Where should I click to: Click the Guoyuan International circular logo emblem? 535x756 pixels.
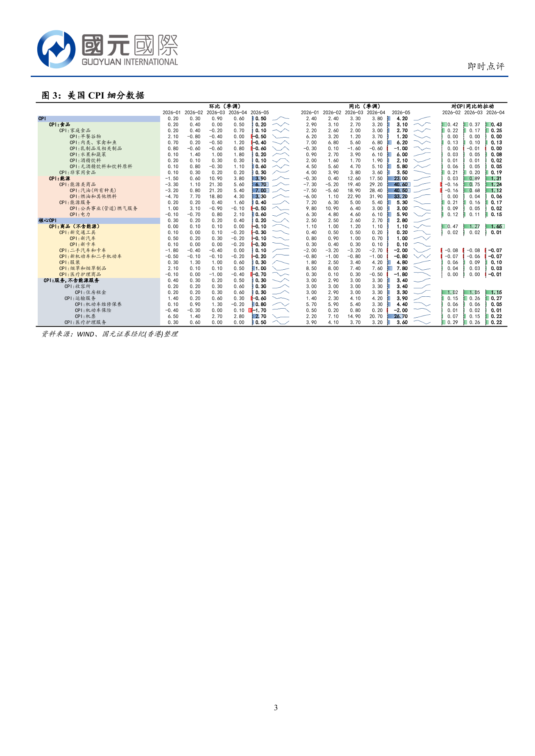[x=56, y=49]
